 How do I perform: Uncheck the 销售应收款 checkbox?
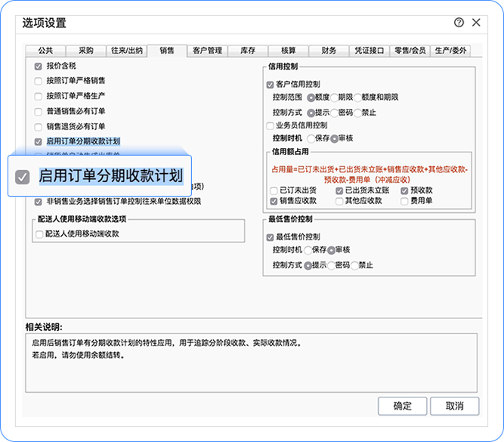pyautogui.click(x=274, y=202)
